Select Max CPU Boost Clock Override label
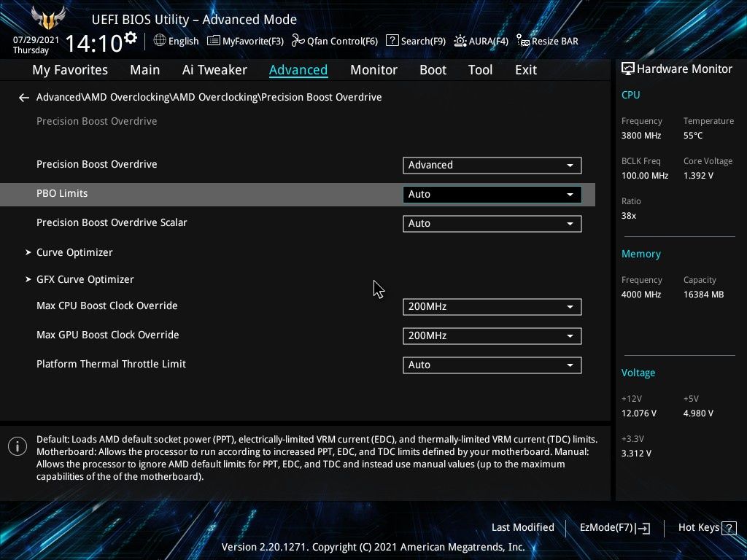Image resolution: width=747 pixels, height=560 pixels. [x=107, y=306]
